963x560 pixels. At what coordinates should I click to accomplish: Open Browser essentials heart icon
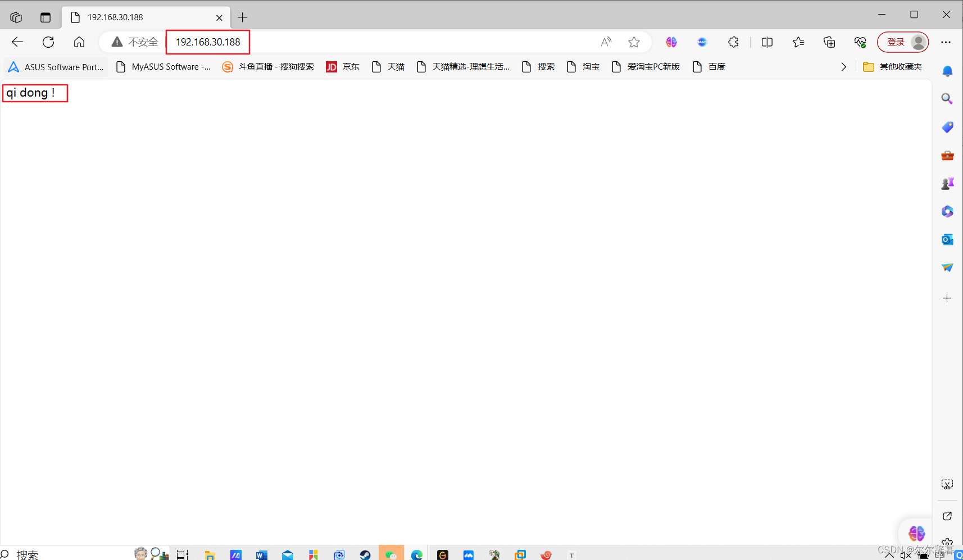pos(860,42)
